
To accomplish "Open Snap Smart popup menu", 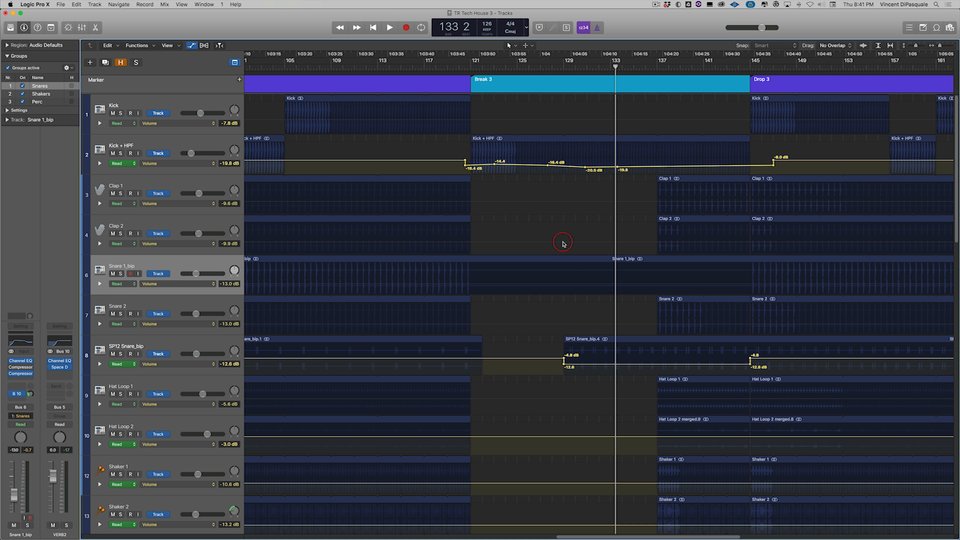I will [775, 45].
